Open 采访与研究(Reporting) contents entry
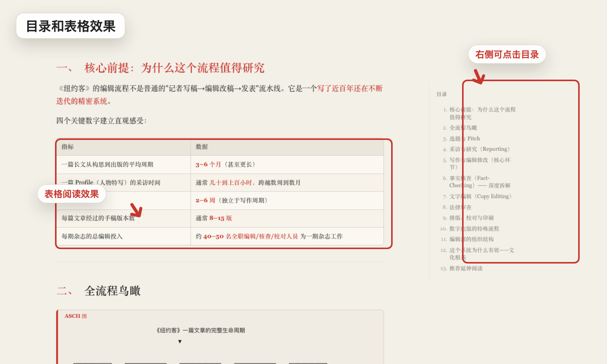The height and width of the screenshot is (364, 607). (481, 149)
